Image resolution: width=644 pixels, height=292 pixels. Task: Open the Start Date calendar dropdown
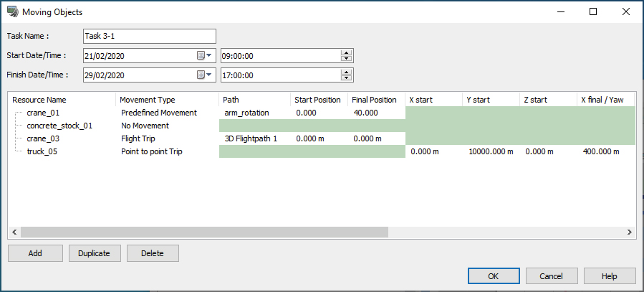click(204, 55)
